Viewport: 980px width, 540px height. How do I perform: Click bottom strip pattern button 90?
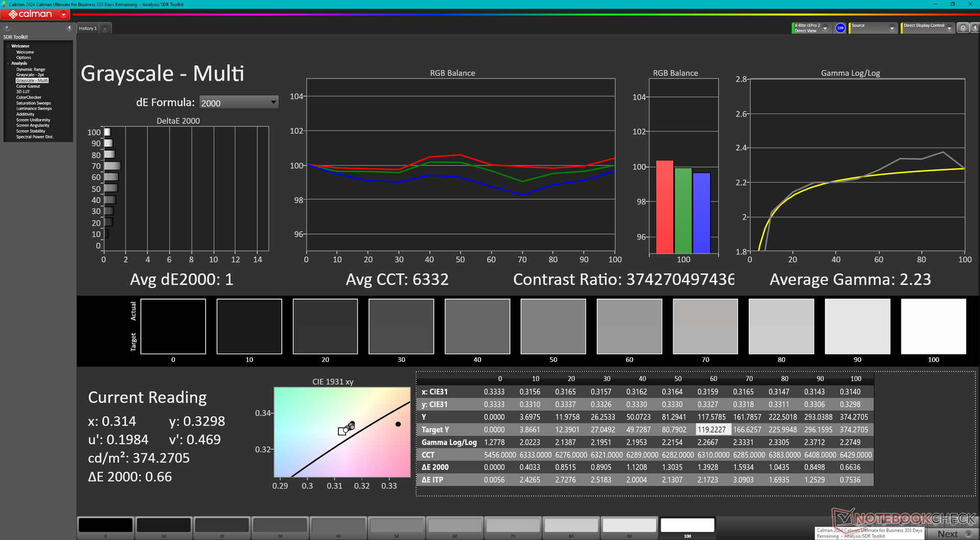pos(629,528)
